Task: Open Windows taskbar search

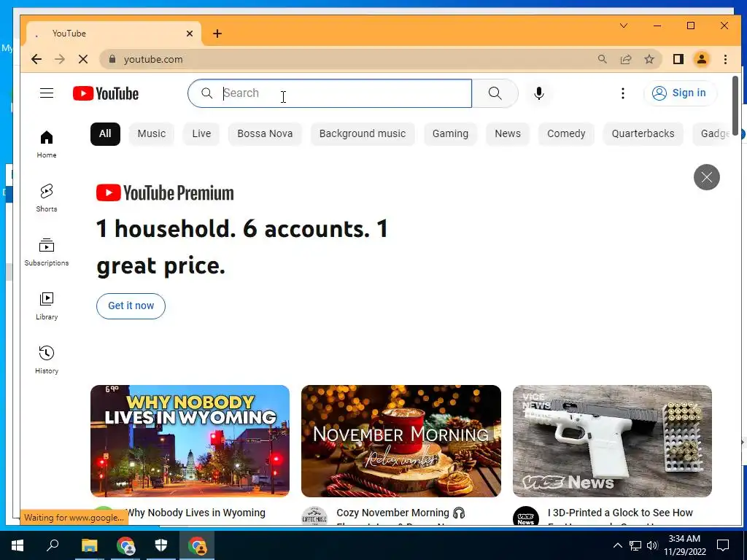Action: pyautogui.click(x=53, y=545)
